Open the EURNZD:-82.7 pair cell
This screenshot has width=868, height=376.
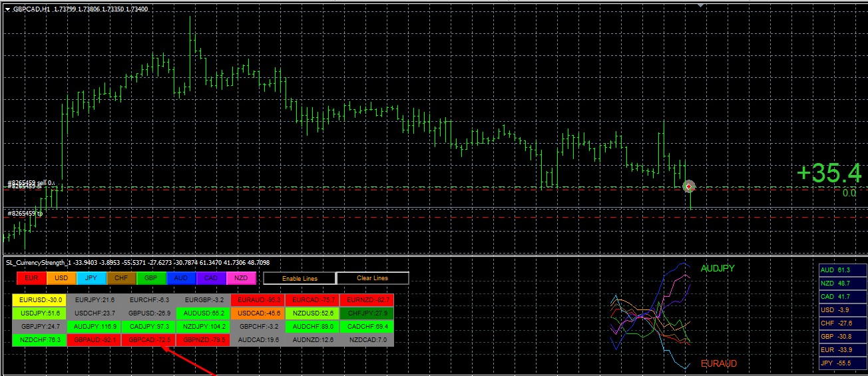tap(367, 300)
